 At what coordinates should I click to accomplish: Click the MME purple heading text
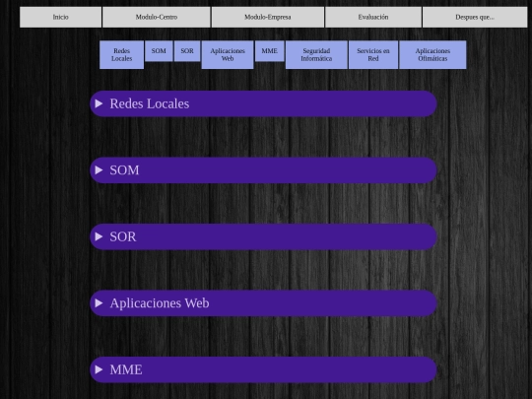(126, 369)
